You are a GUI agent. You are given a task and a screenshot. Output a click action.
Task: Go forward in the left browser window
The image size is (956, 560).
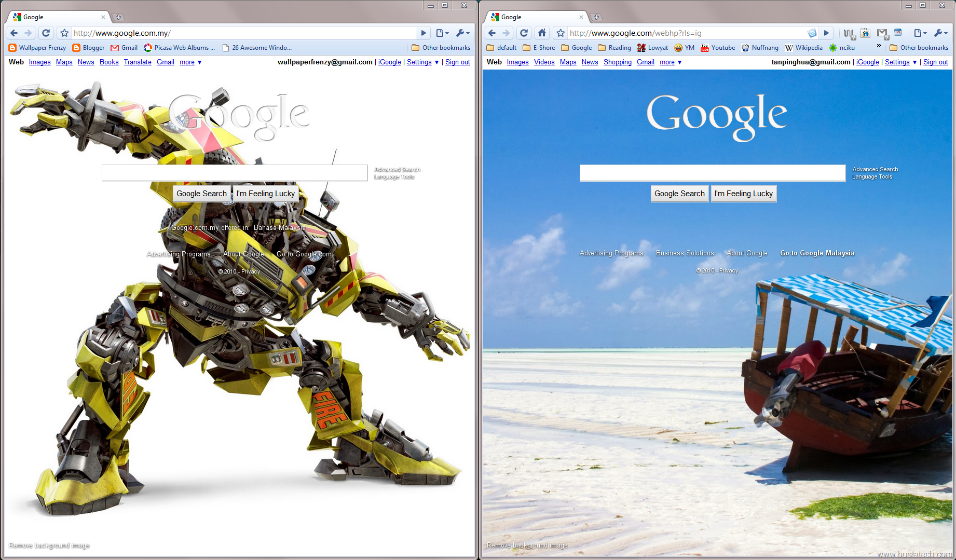tap(28, 33)
